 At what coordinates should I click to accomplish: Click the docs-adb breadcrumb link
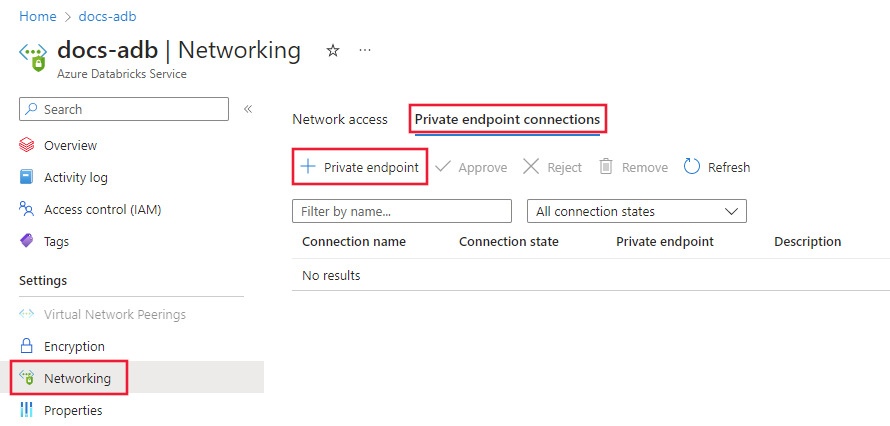coord(107,18)
